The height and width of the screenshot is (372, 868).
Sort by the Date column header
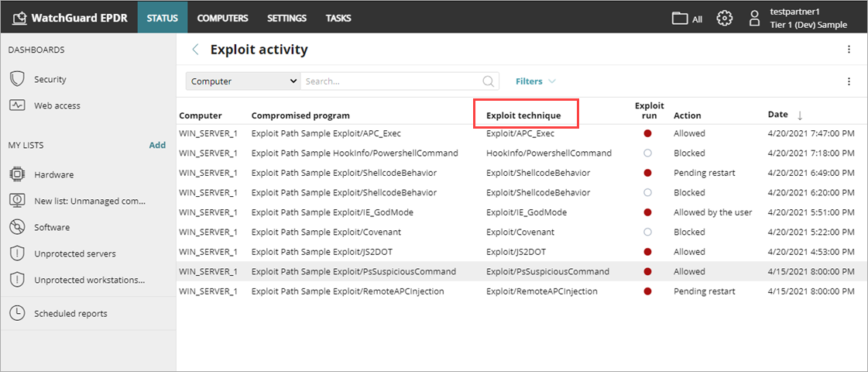(778, 115)
